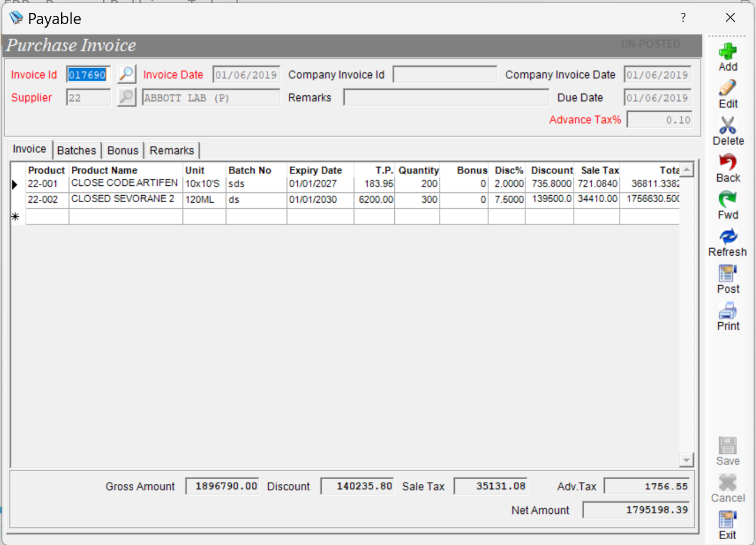
Task: Click Sale Tax total 35131.08
Action: (x=491, y=486)
